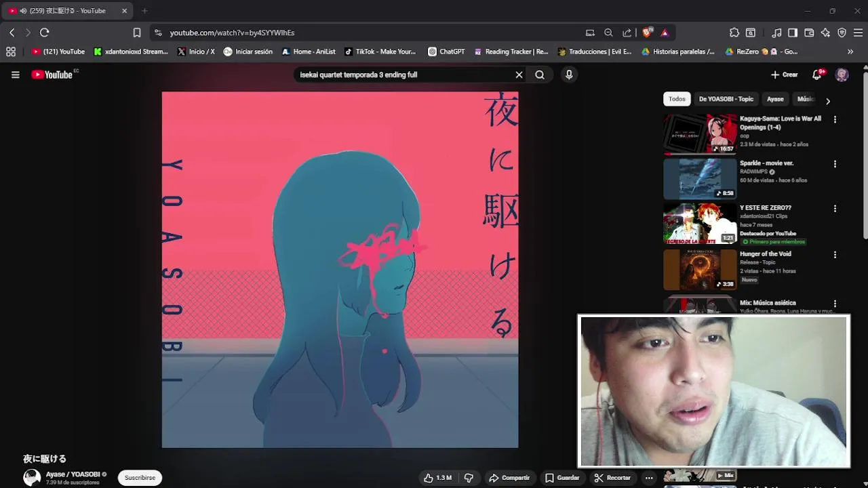Click the Guardar button
The height and width of the screenshot is (488, 868).
562,478
